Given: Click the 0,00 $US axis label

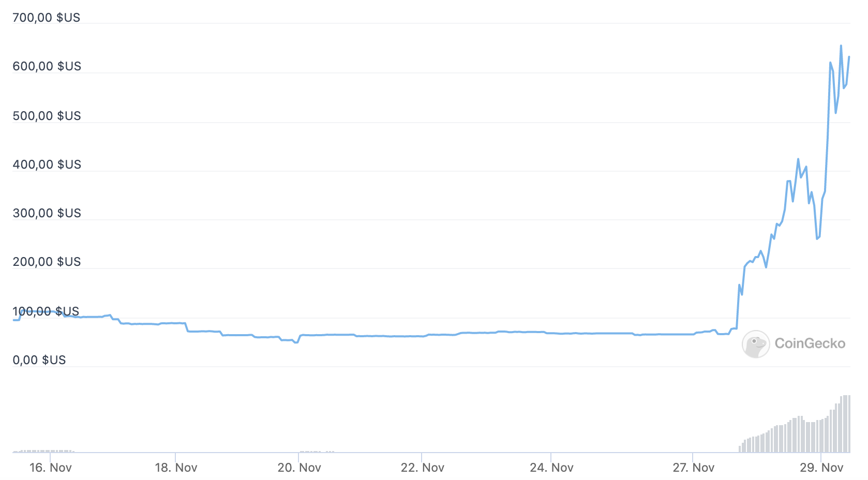Looking at the screenshot, I should pyautogui.click(x=39, y=360).
